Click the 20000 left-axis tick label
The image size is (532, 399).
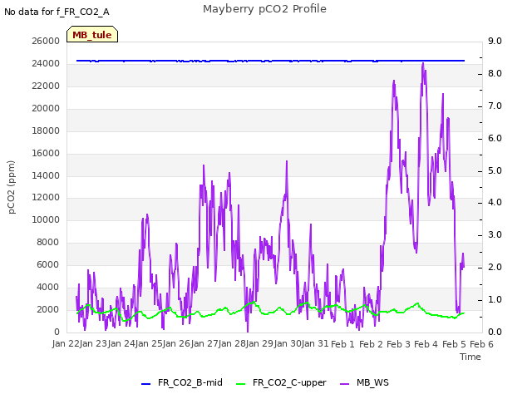tap(46, 108)
